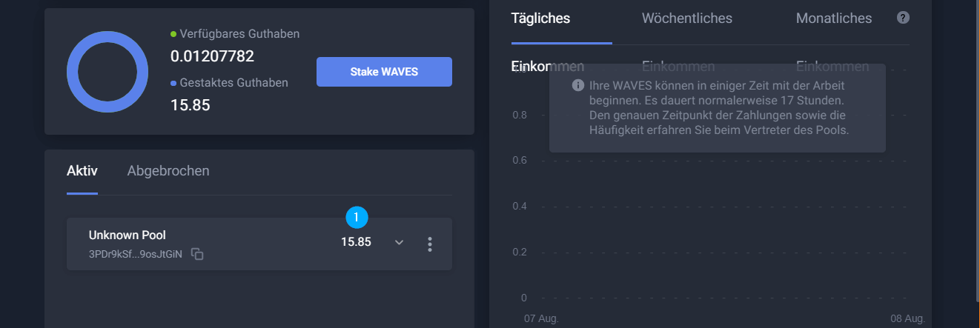Click the 15.85 amount in pool row

(356, 242)
